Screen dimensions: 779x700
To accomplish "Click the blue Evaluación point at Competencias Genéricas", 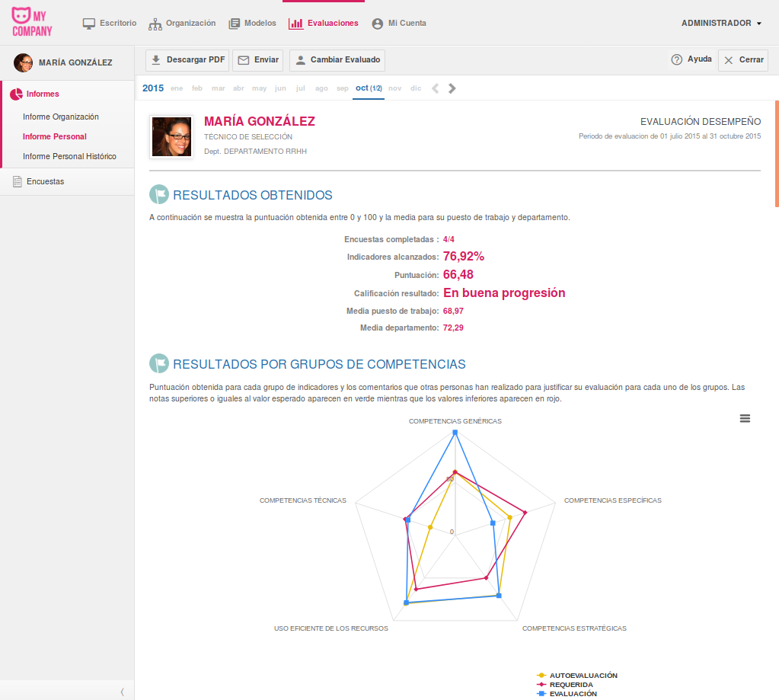I will 455,433.
